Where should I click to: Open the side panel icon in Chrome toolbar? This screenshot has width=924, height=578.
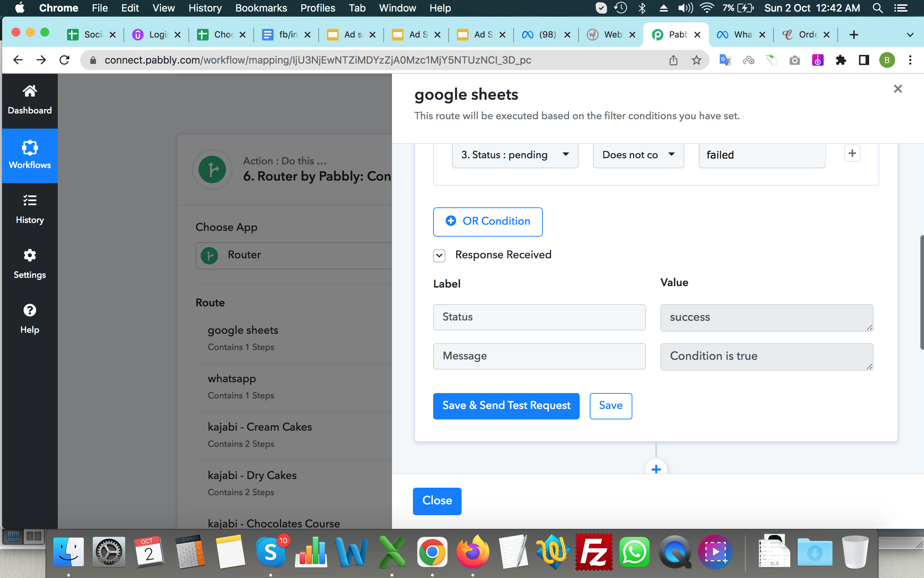point(864,60)
